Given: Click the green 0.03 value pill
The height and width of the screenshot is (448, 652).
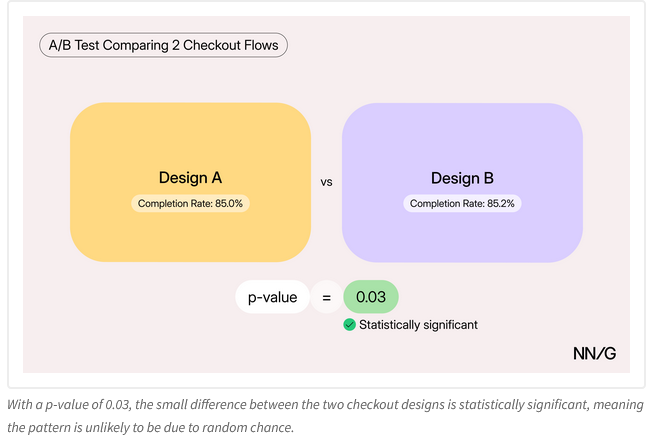Looking at the screenshot, I should pos(370,297).
